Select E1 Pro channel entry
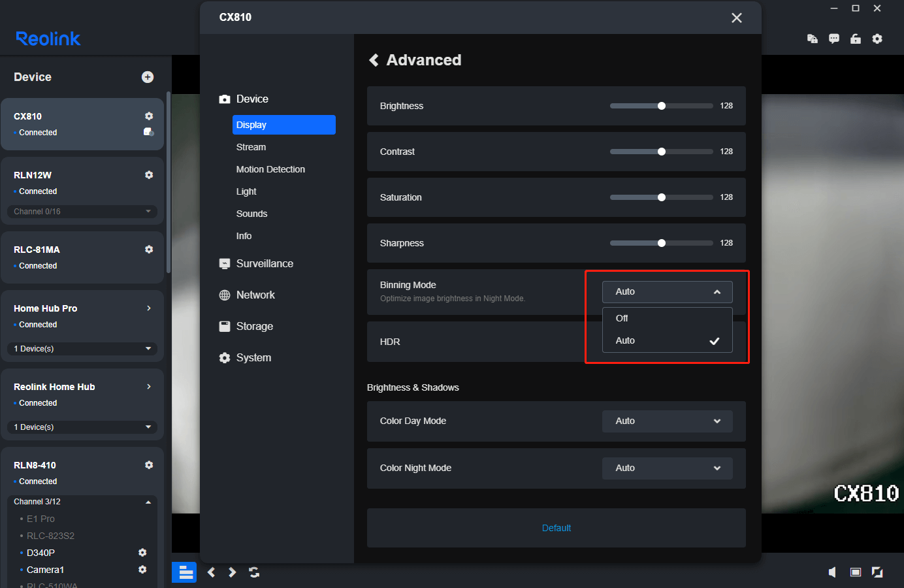Image resolution: width=904 pixels, height=588 pixels. [40, 519]
